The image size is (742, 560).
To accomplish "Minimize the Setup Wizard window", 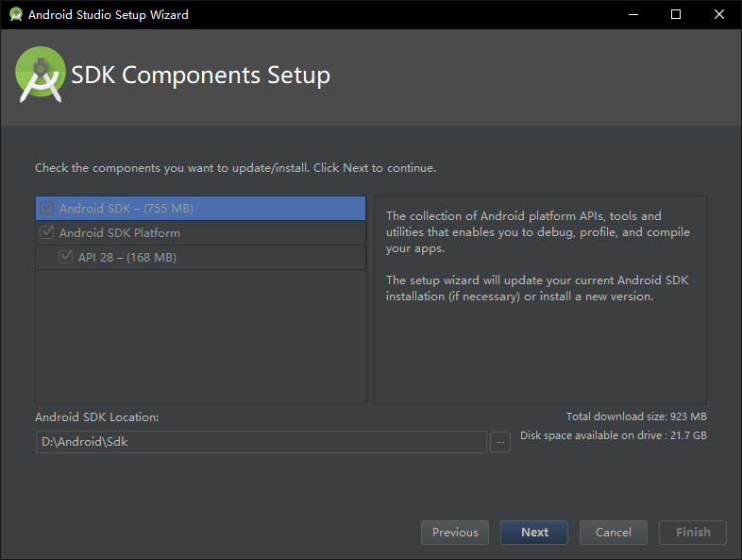I will pyautogui.click(x=633, y=15).
